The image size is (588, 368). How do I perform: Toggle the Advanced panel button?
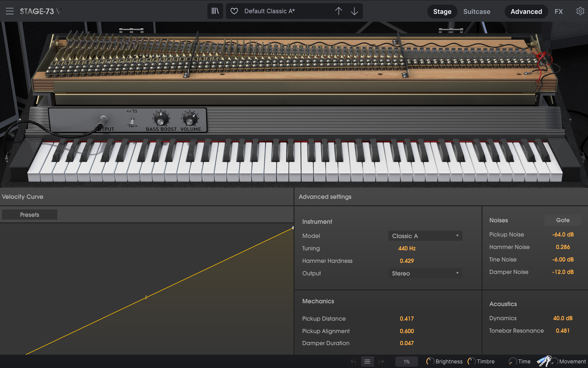[526, 11]
